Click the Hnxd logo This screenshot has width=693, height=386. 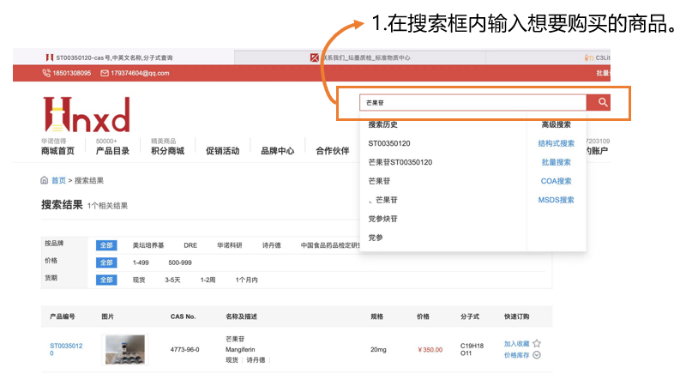pos(87,115)
